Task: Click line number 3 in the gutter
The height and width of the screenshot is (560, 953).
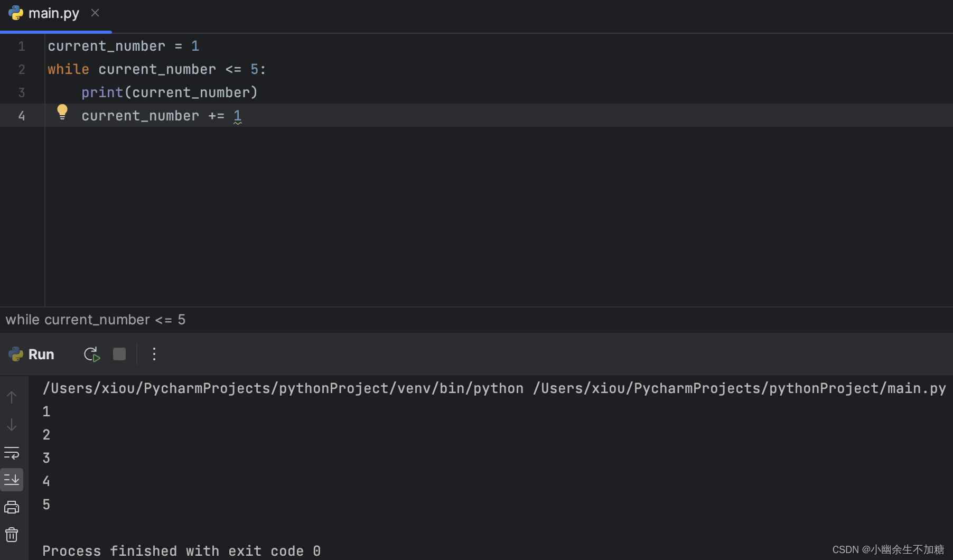Action: coord(22,92)
